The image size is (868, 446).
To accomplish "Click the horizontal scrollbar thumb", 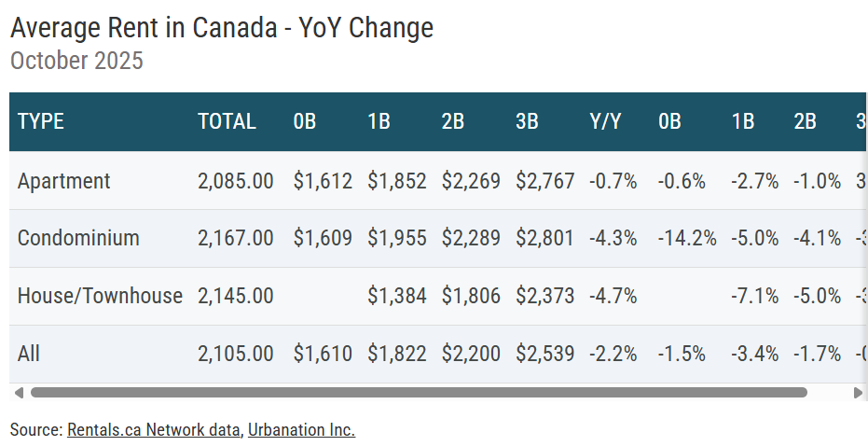I will (x=419, y=393).
